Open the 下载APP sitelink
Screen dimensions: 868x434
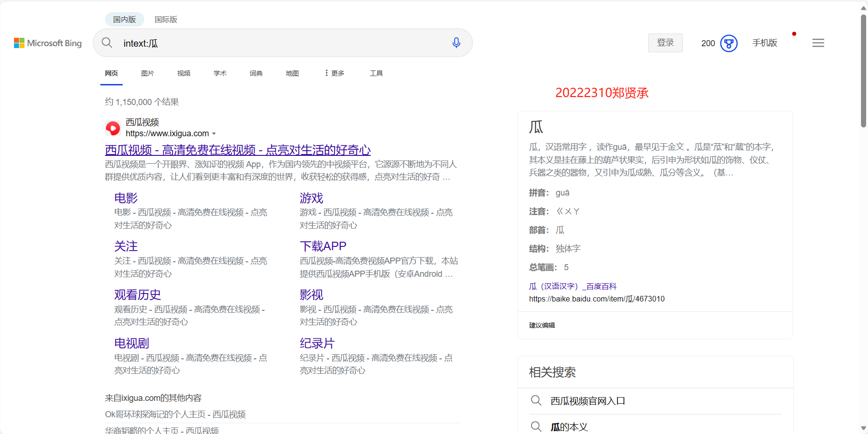coord(323,246)
